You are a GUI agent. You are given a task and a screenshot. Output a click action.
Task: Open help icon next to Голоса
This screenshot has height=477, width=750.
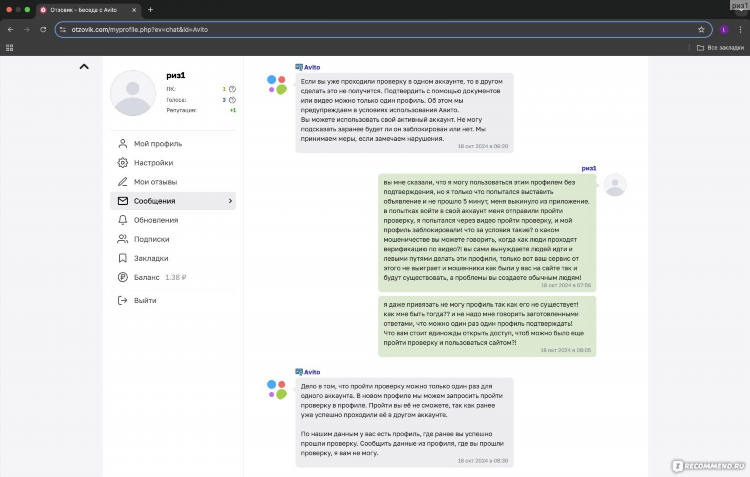tap(232, 100)
